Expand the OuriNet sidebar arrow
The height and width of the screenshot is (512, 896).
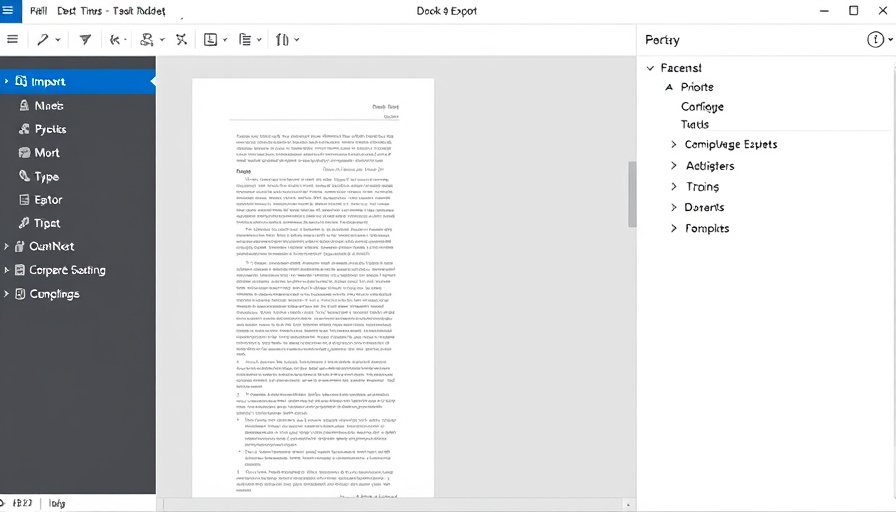[6, 246]
